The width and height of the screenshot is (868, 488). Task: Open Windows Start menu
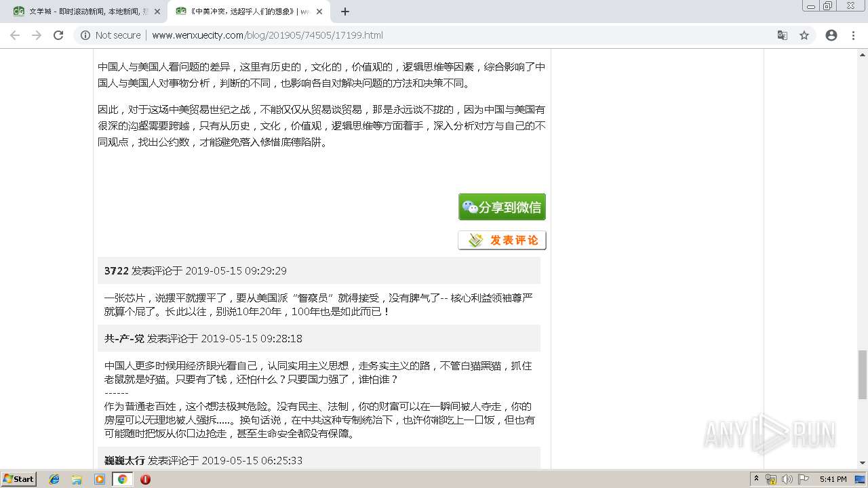[x=18, y=479]
